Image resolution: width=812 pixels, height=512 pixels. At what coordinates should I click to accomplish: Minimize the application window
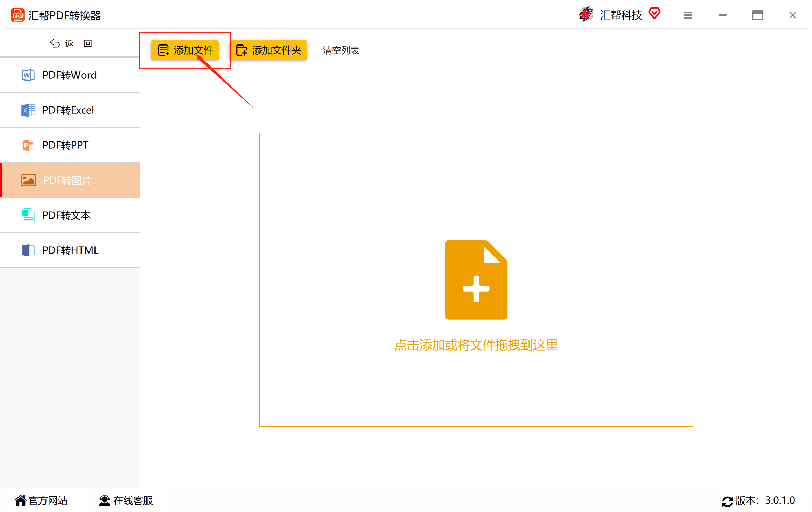point(723,15)
